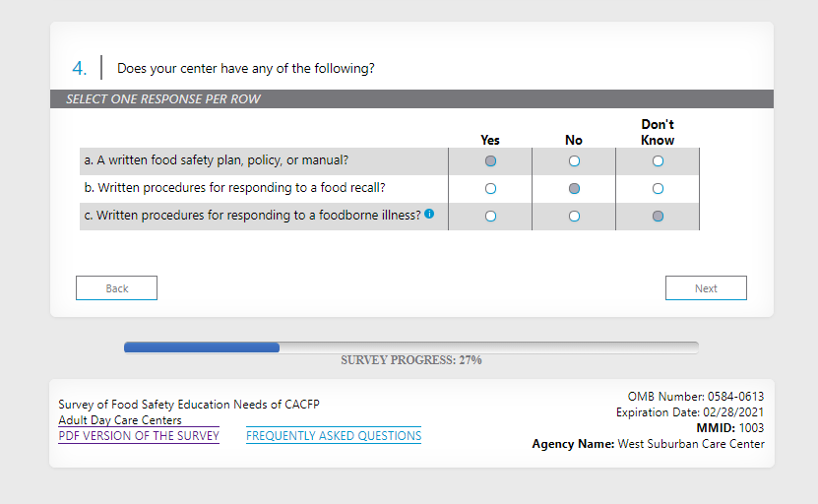Click row b food recall procedures text

(x=234, y=188)
